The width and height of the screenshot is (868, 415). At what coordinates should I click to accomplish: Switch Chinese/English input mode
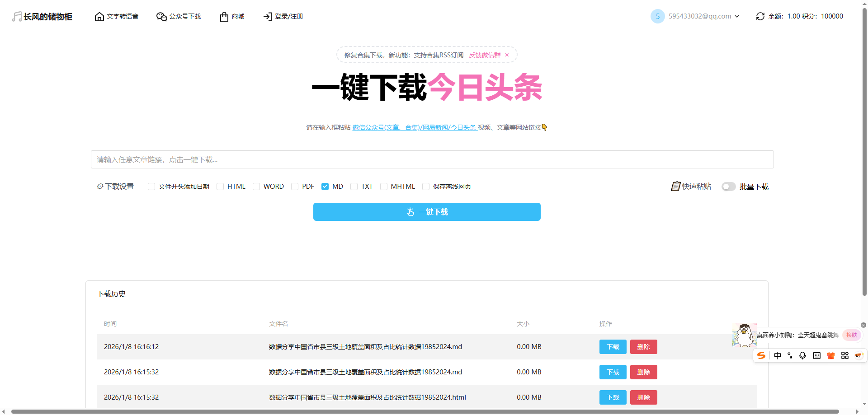tap(778, 355)
